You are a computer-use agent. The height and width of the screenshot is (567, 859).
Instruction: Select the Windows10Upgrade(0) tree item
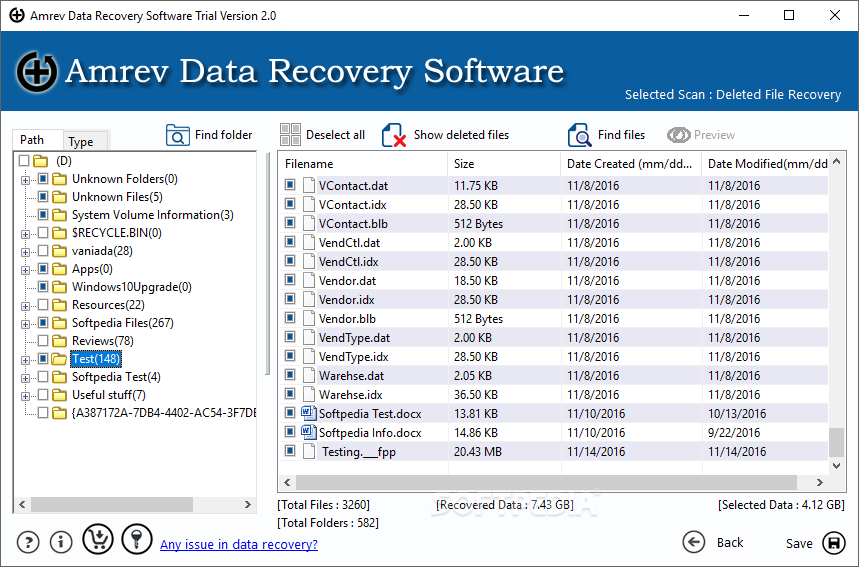point(131,287)
